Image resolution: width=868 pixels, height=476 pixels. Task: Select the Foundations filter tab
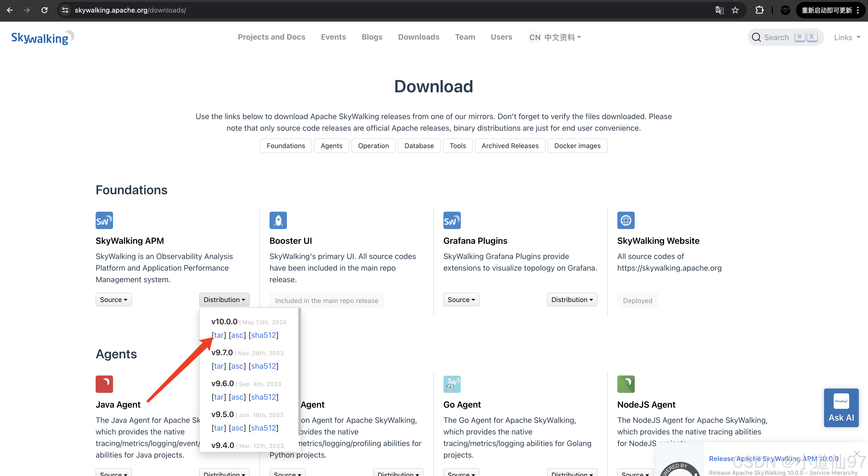coord(286,145)
